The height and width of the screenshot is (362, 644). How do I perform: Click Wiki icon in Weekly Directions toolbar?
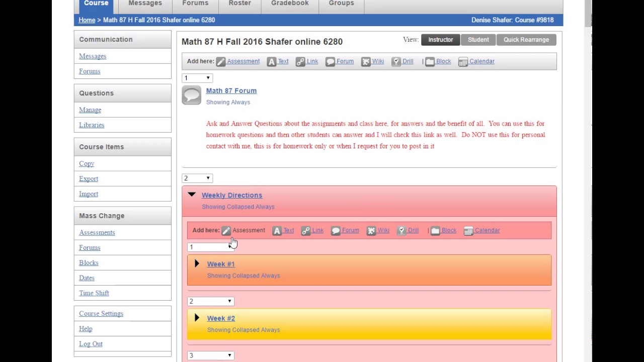point(371,231)
